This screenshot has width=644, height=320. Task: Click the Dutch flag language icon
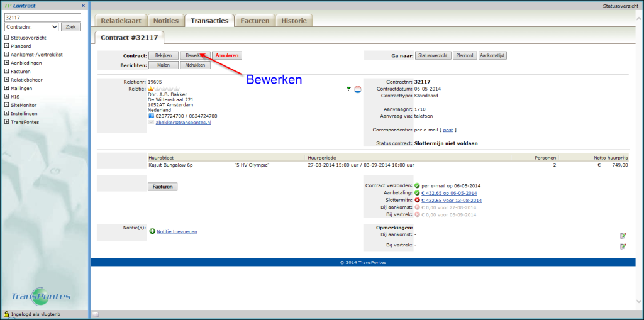click(357, 89)
